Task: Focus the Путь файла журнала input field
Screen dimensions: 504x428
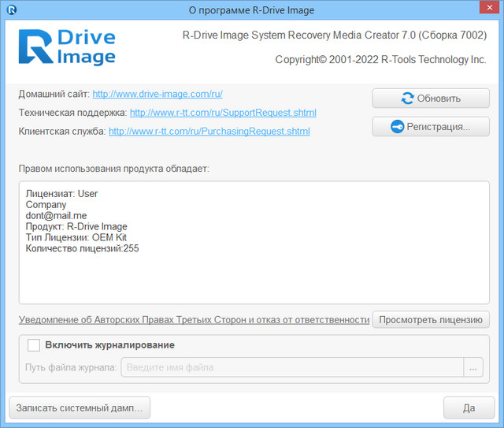Action: (x=292, y=367)
